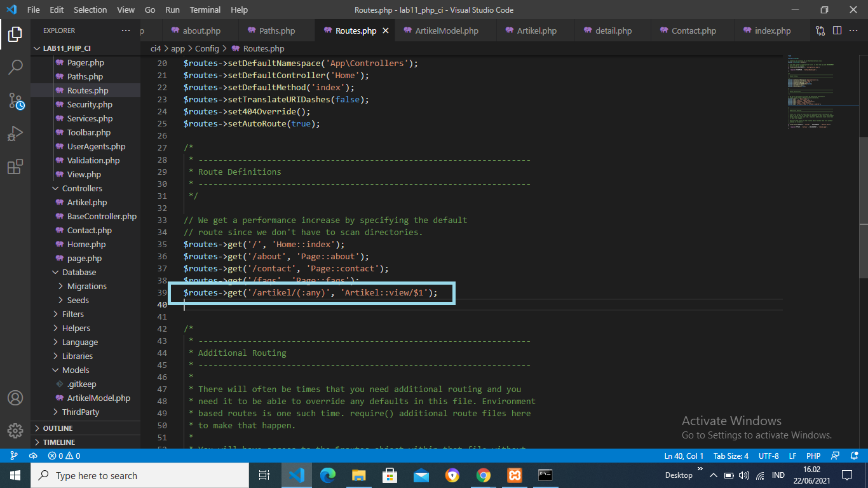This screenshot has width=868, height=488.
Task: Open the Run and Debug panel
Action: (15, 133)
